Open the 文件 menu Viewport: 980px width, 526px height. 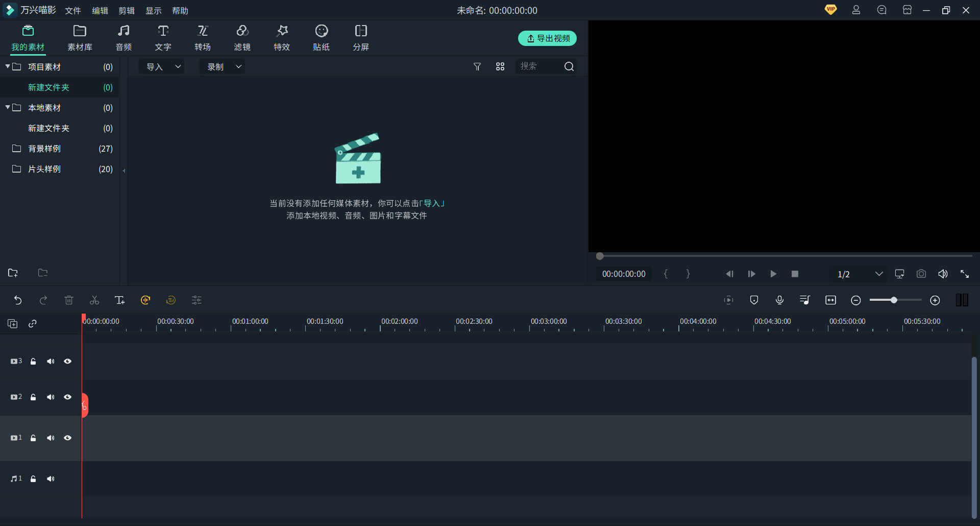[72, 10]
